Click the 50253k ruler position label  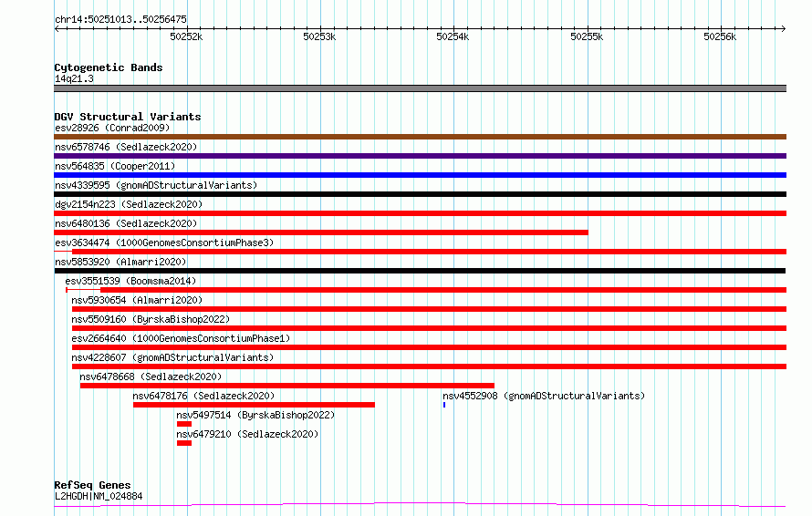(319, 36)
